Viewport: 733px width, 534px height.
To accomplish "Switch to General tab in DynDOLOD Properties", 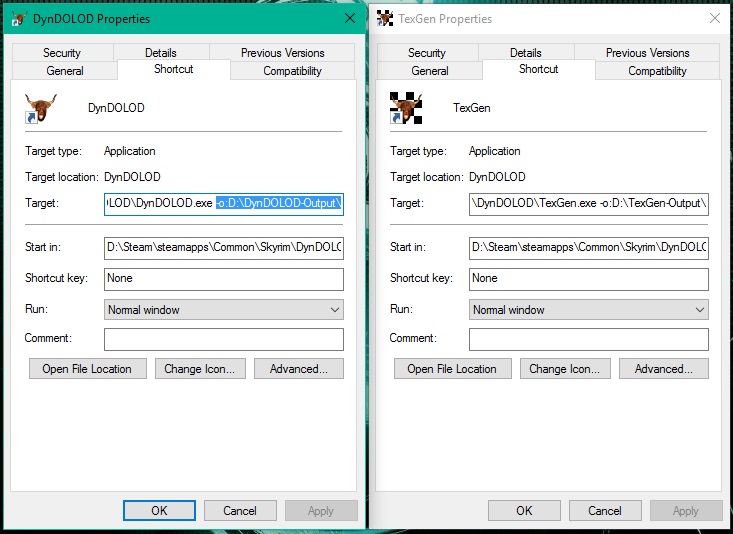I will [x=65, y=71].
